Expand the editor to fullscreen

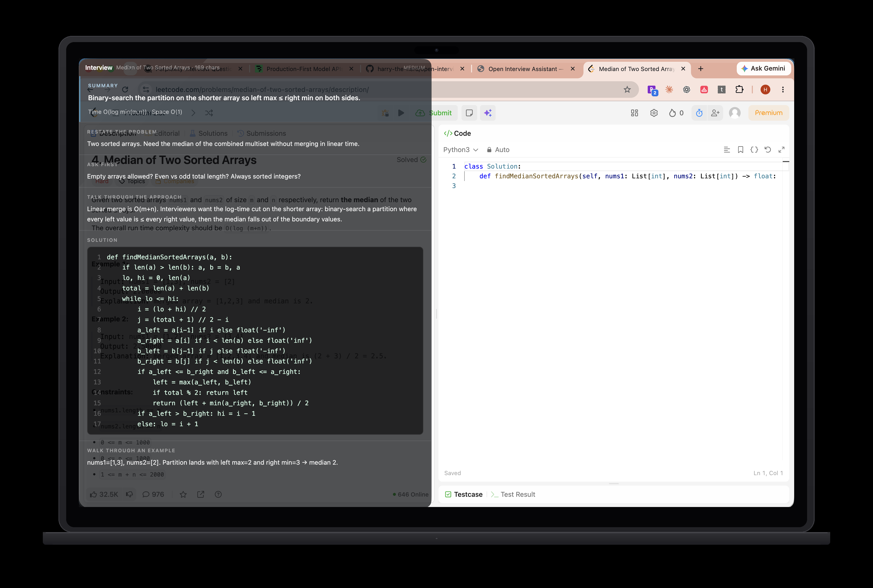782,150
